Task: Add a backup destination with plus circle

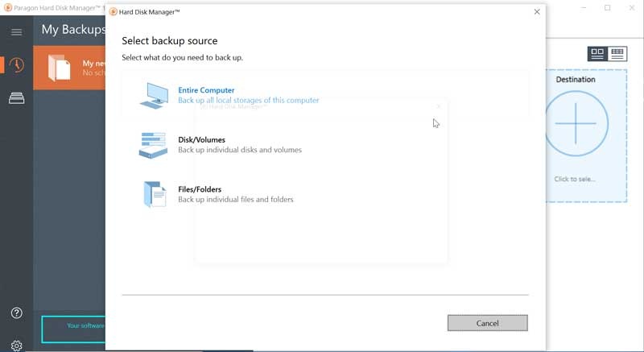Action: 576,123
